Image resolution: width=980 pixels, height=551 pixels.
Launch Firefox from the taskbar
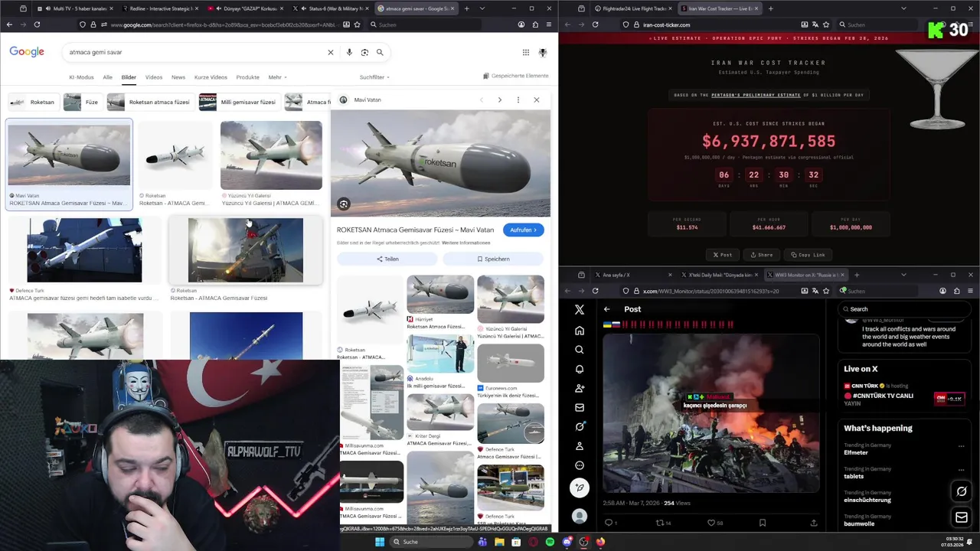pyautogui.click(x=601, y=542)
